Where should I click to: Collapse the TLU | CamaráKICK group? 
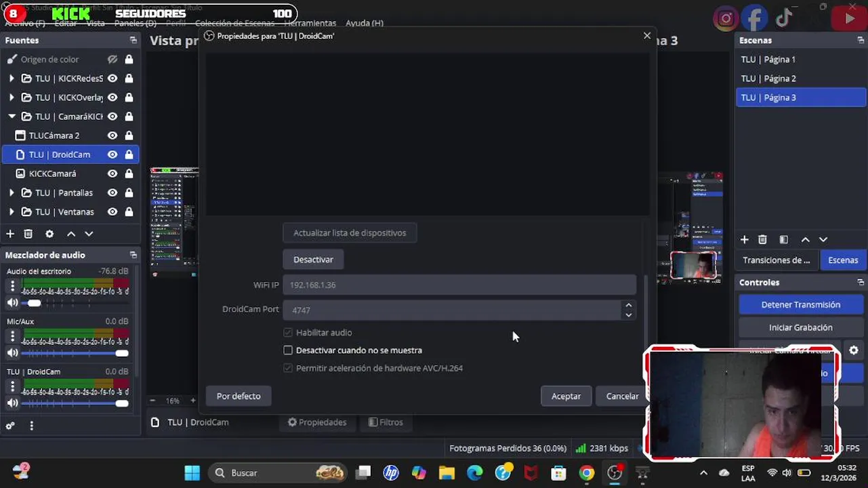click(x=12, y=117)
